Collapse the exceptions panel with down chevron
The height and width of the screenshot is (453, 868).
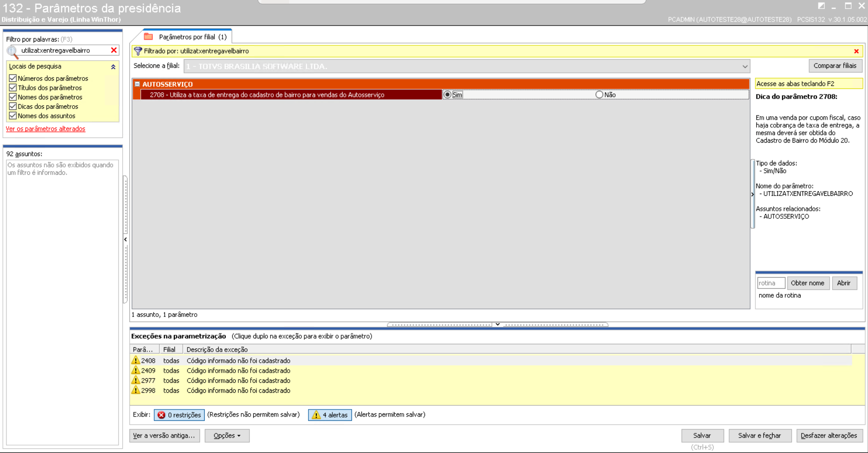pos(498,324)
